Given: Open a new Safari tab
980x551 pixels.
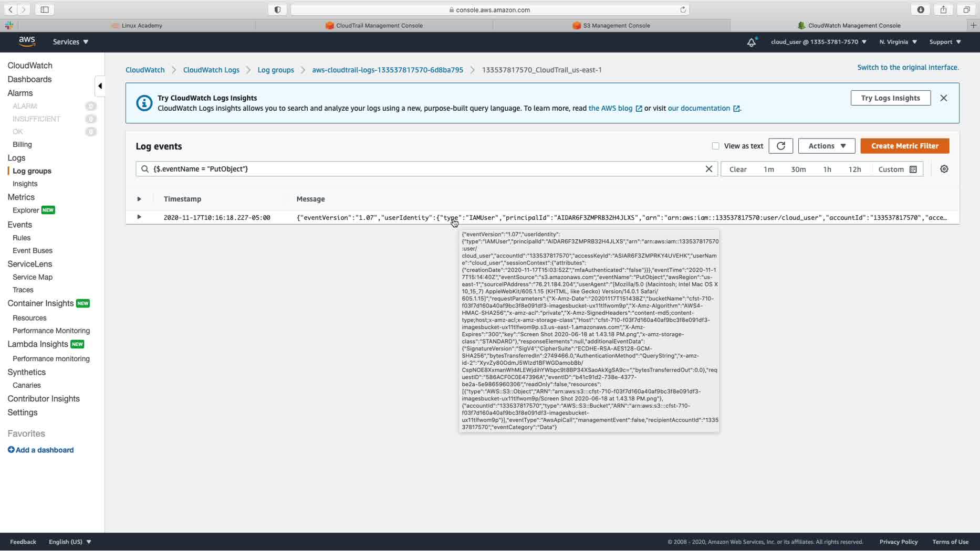Looking at the screenshot, I should click(x=973, y=25).
